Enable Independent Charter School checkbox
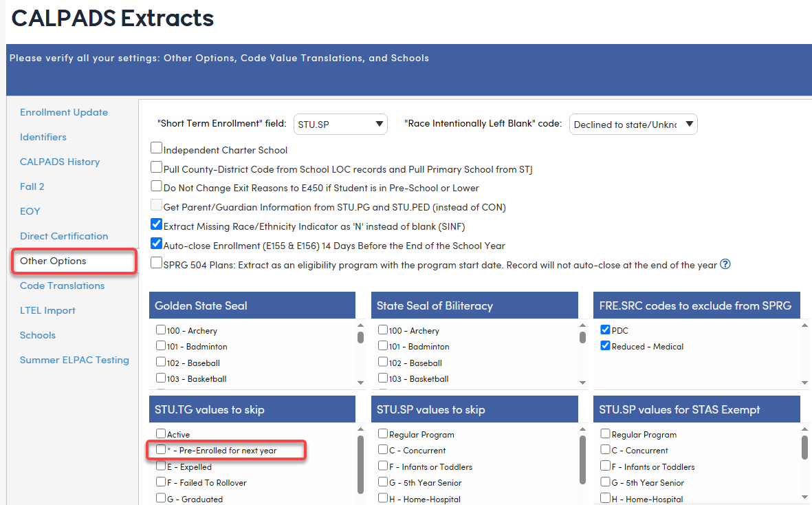The height and width of the screenshot is (505, 812). coord(156,148)
